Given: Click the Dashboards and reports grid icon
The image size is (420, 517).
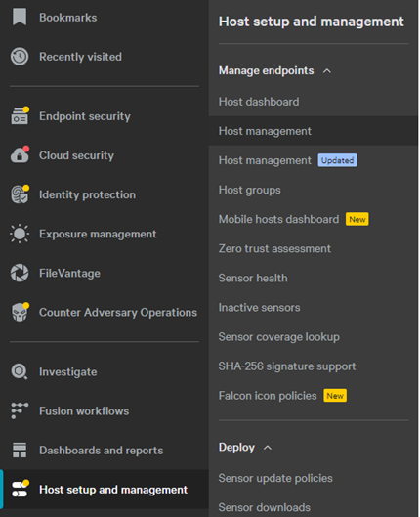Looking at the screenshot, I should coord(20,451).
